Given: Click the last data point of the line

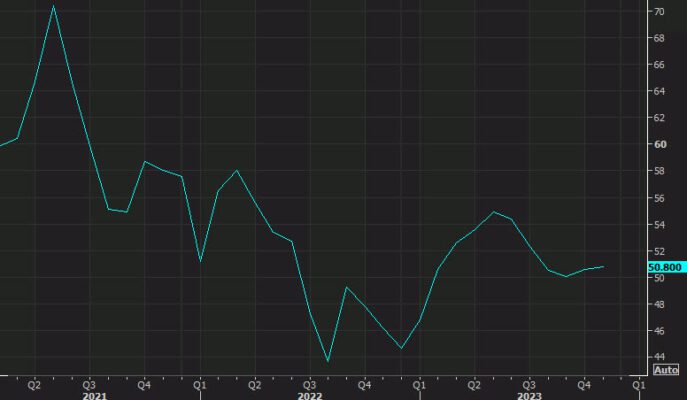Looking at the screenshot, I should coord(631,267).
